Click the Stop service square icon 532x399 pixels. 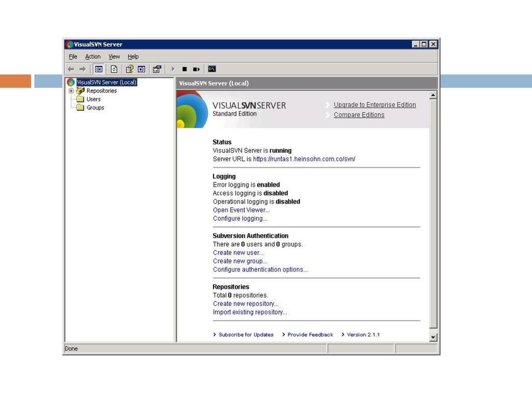[x=184, y=69]
